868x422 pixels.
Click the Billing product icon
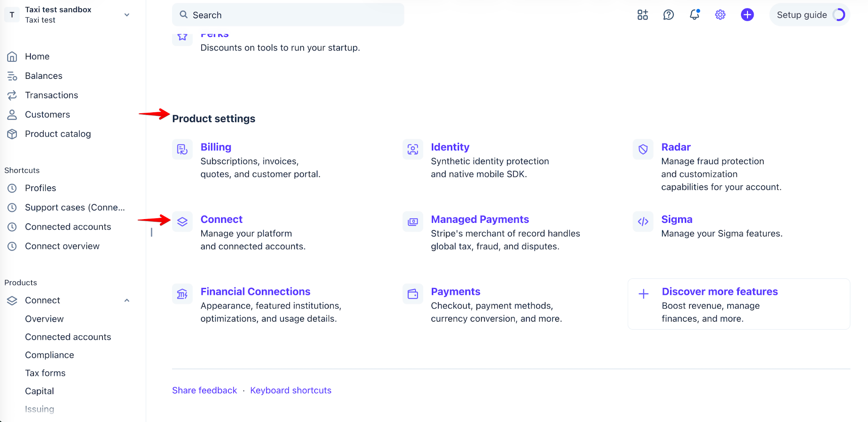coord(182,149)
